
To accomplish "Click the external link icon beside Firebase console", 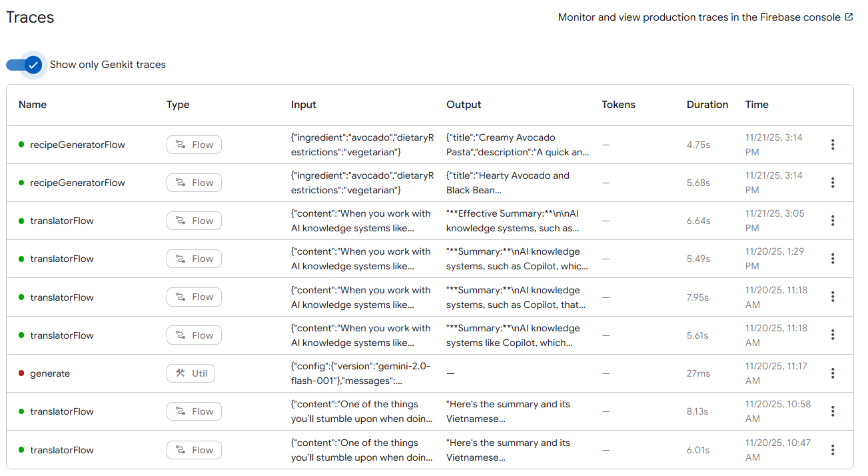I will 849,17.
